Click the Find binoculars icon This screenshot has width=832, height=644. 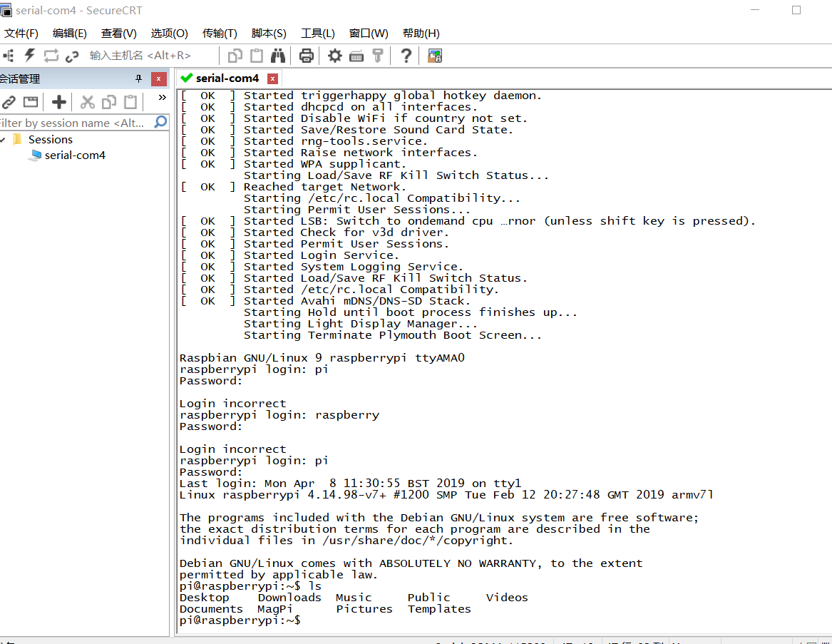[x=278, y=56]
